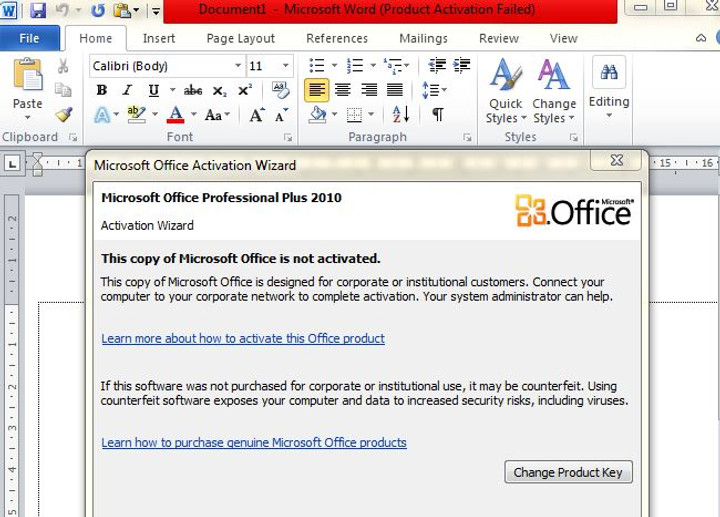Click the red font color swatch
Screen dimensions: 720x517
(176, 115)
